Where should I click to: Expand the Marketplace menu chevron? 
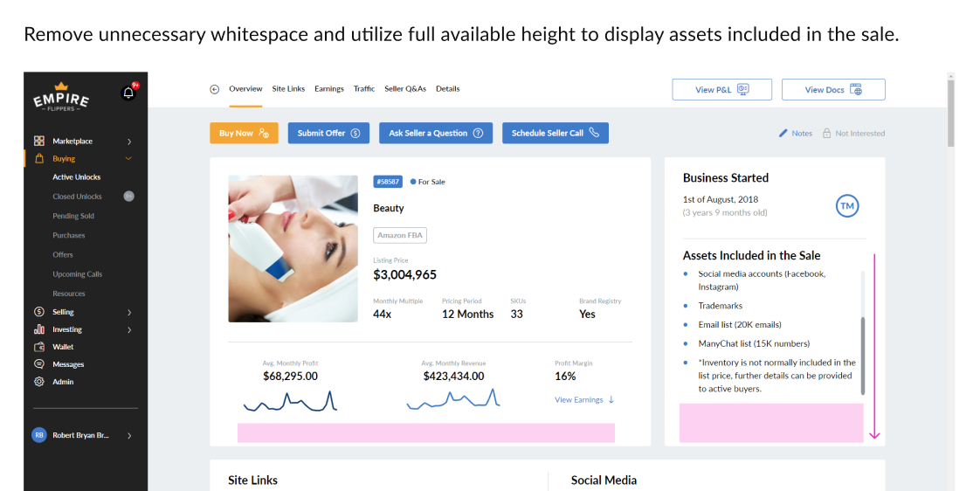(x=129, y=142)
